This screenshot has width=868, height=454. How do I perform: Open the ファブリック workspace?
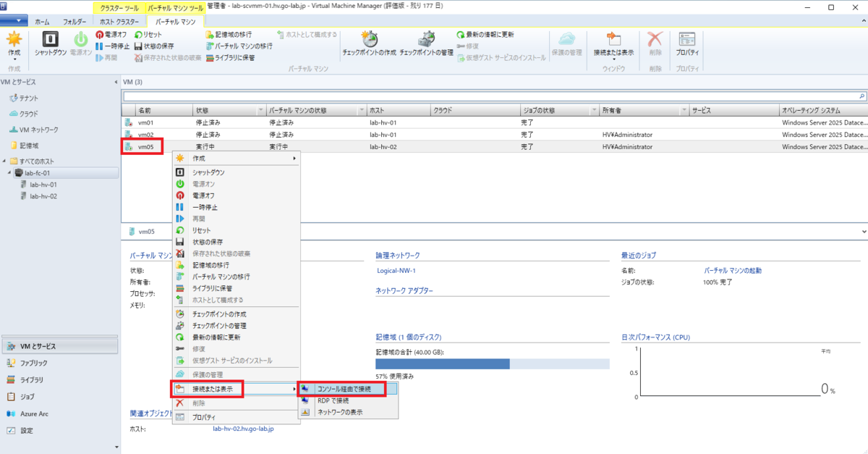(x=59, y=363)
